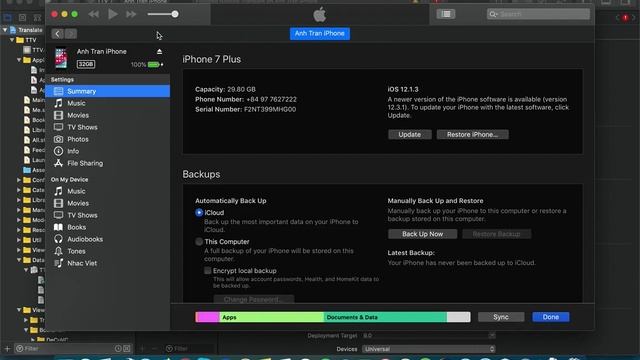This screenshot has width=640, height=360.
Task: Click the fast-forward playback button
Action: point(131,14)
